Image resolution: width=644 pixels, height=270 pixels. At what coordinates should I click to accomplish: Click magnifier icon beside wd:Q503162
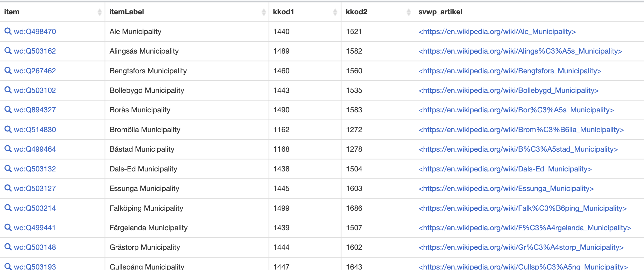click(8, 51)
